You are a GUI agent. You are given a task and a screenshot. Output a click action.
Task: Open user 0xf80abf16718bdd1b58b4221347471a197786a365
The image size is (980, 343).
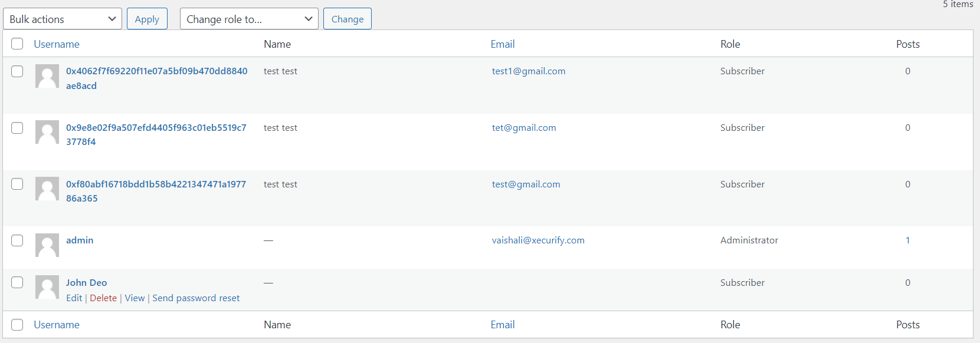coord(156,191)
